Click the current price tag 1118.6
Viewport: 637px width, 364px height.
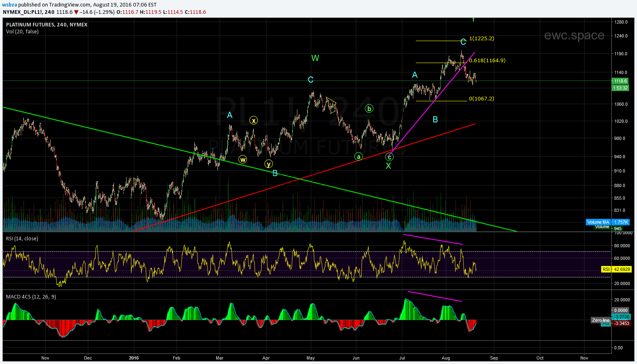(x=620, y=81)
